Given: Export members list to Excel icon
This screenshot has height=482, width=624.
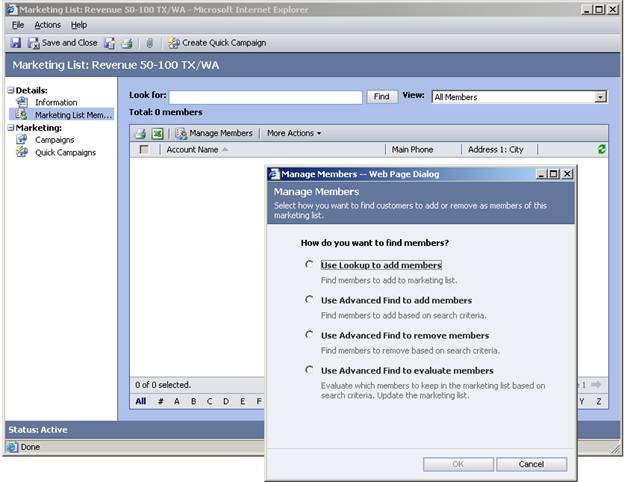Looking at the screenshot, I should click(x=158, y=133).
